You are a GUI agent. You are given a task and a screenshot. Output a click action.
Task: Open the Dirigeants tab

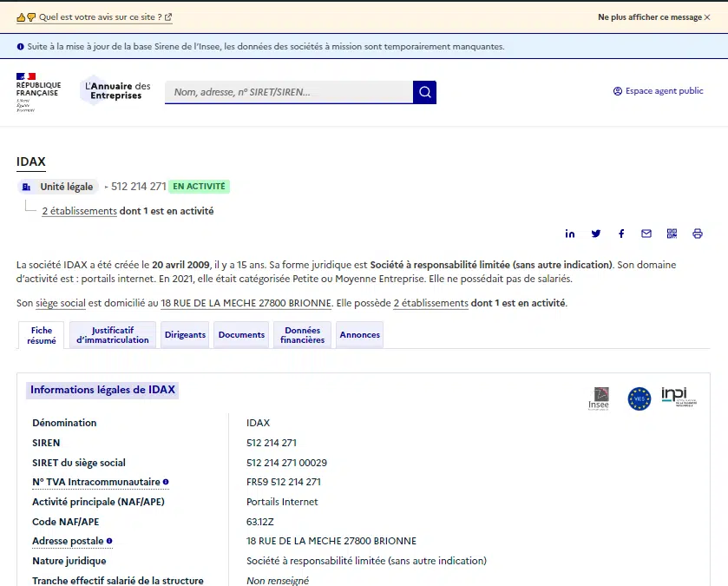pos(185,335)
